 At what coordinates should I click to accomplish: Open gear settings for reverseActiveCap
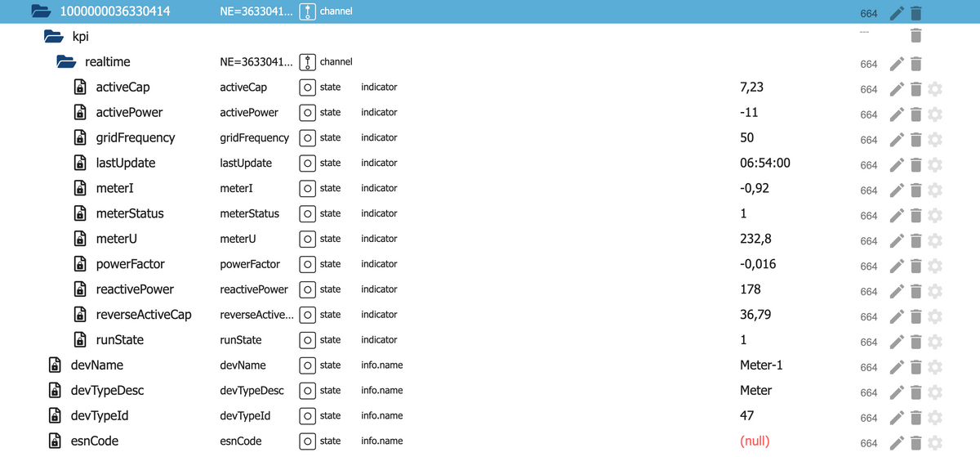(935, 317)
